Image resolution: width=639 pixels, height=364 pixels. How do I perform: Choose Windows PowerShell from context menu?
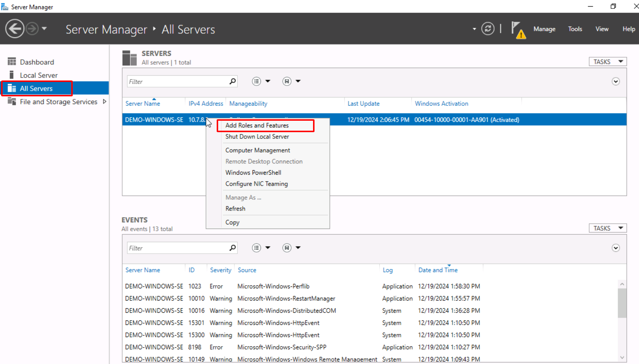(253, 172)
